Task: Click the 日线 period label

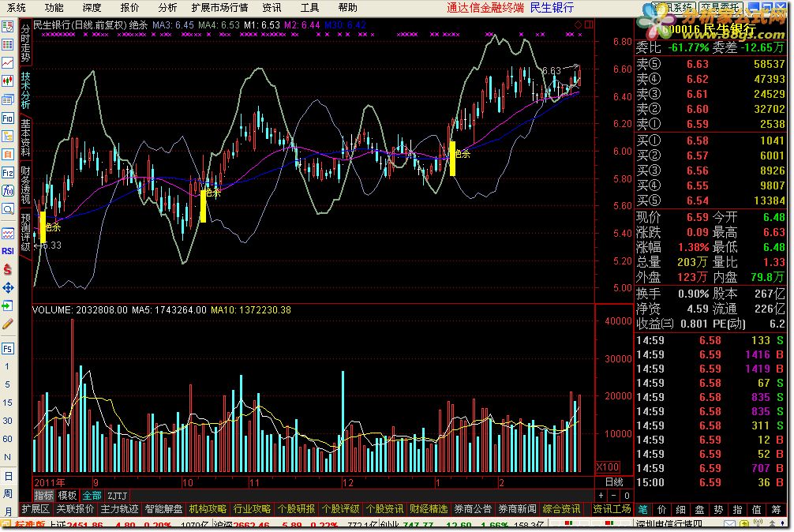Action: 614,482
